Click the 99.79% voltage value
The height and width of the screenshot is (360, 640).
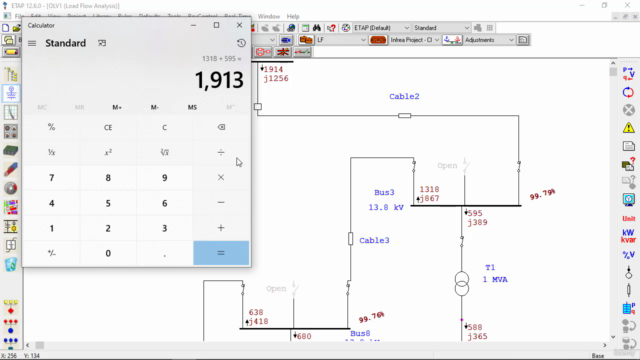point(542,195)
